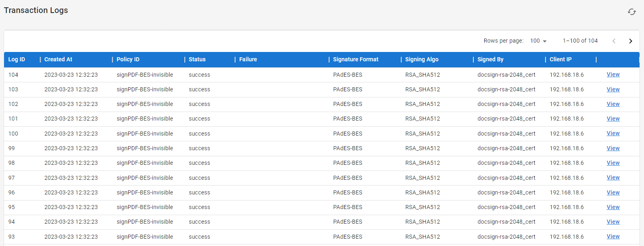Go to next page of logs
644x246 pixels.
[x=630, y=41]
